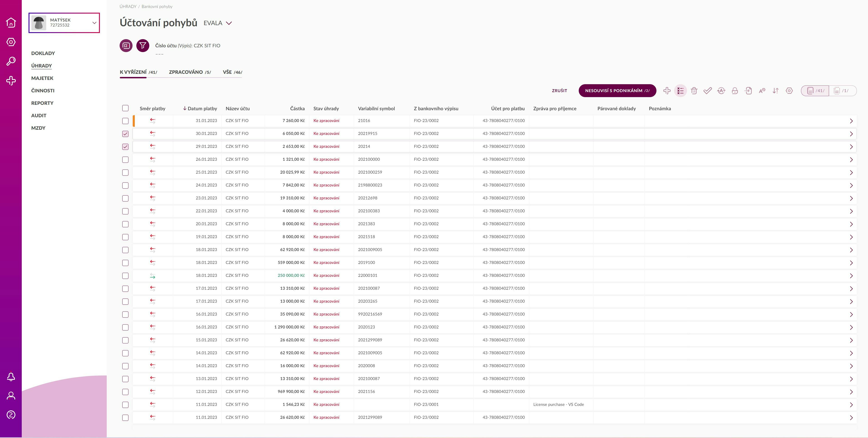Uncheck the row with amount 6 050,00 Kč
The height and width of the screenshot is (438, 868).
click(x=125, y=134)
